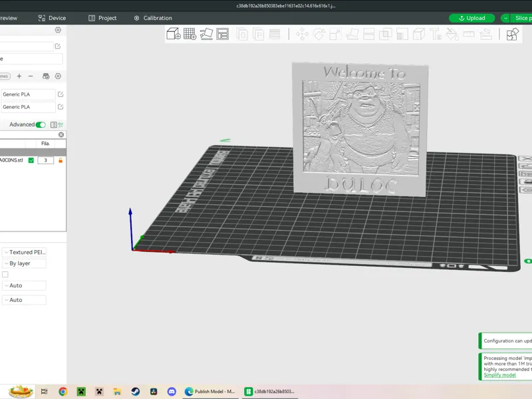Click the filament number 3 field

click(x=45, y=160)
